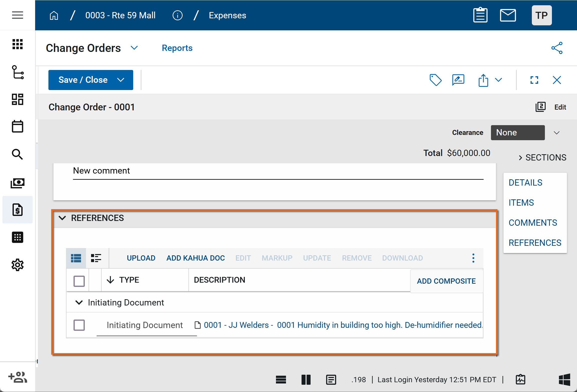Switch to grouped list view icon

click(x=96, y=258)
